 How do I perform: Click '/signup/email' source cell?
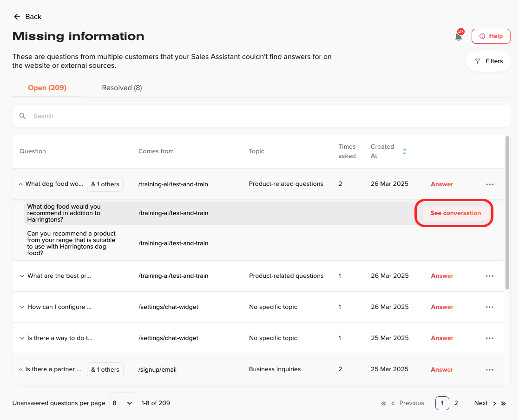pyautogui.click(x=158, y=370)
